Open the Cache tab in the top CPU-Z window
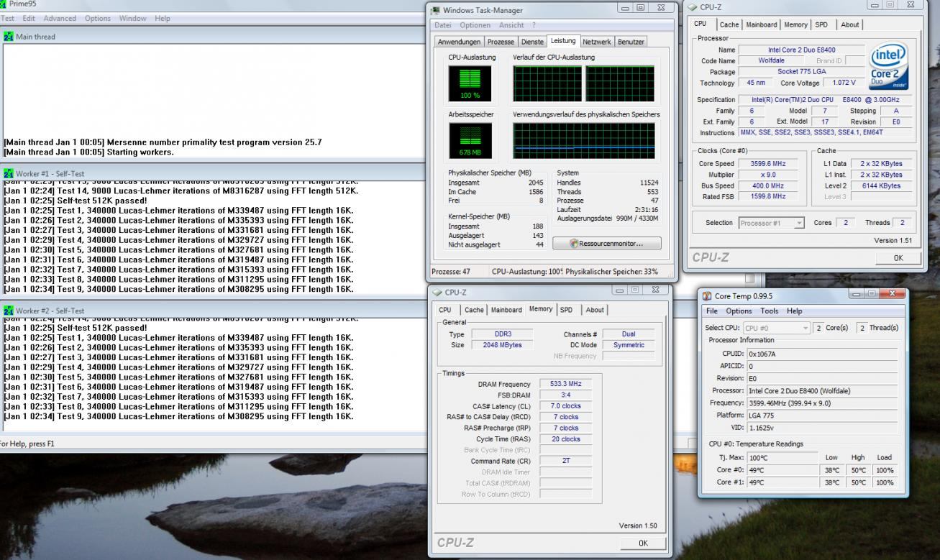940x560 pixels. [x=729, y=24]
